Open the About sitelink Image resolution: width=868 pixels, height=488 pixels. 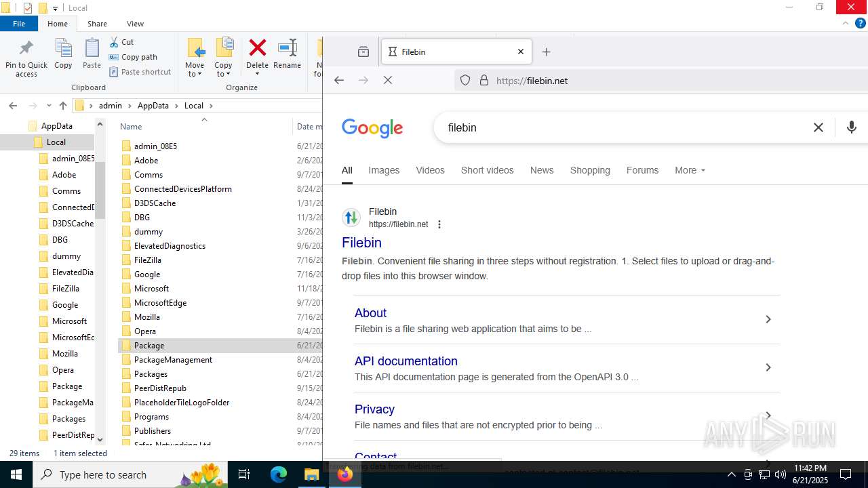[x=370, y=313]
